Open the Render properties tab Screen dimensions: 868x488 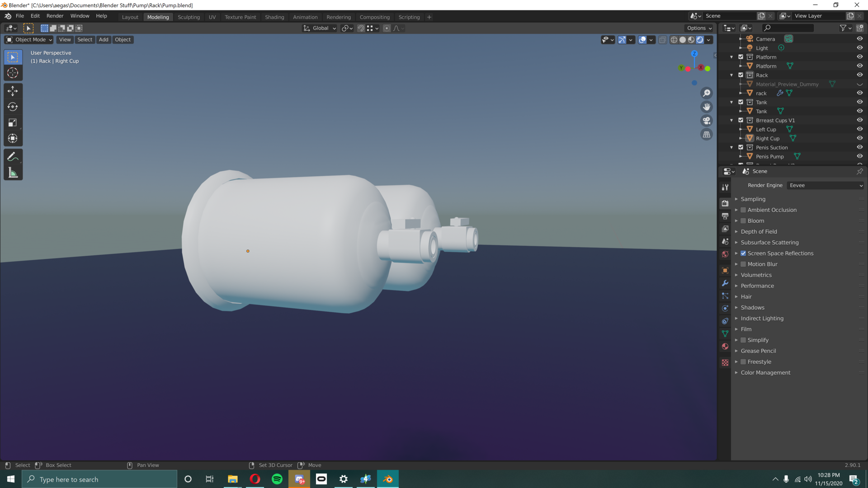[725, 203]
